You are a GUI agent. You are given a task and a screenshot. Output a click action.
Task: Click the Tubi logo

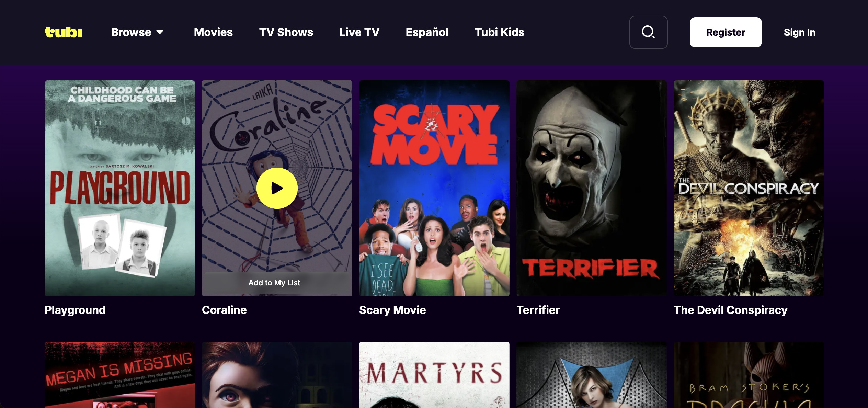coord(63,32)
